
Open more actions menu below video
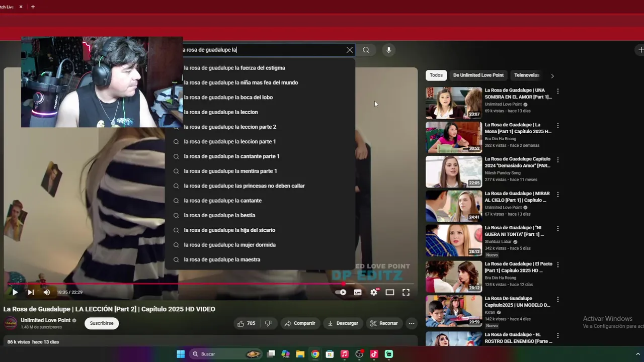pyautogui.click(x=412, y=323)
